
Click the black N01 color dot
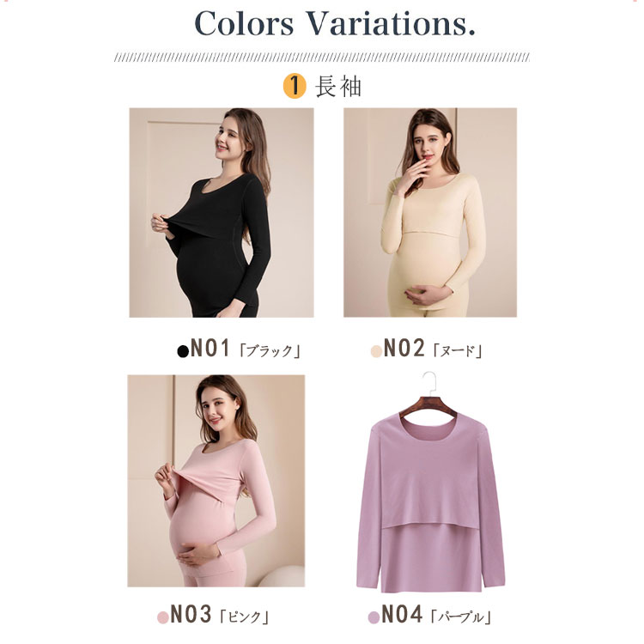[x=183, y=351]
